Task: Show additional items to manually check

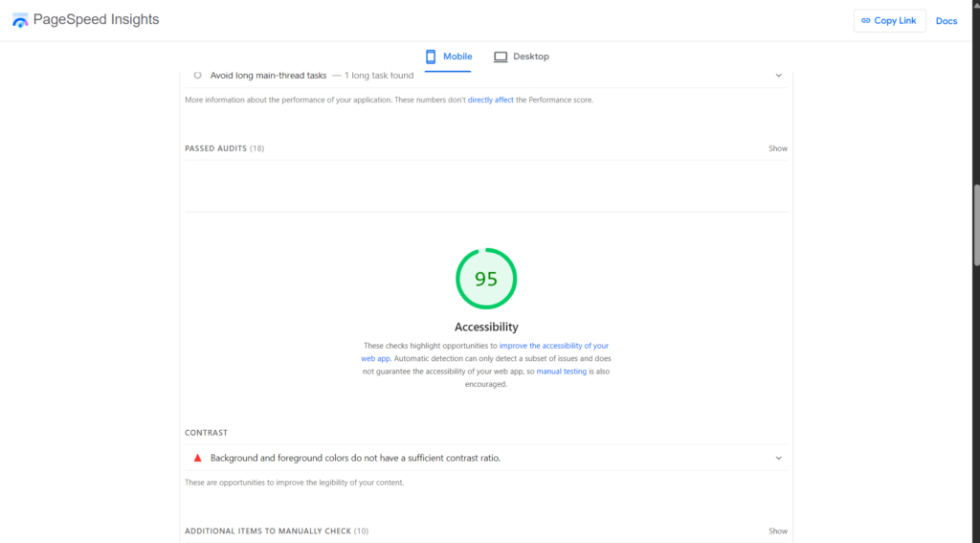Action: coord(778,532)
